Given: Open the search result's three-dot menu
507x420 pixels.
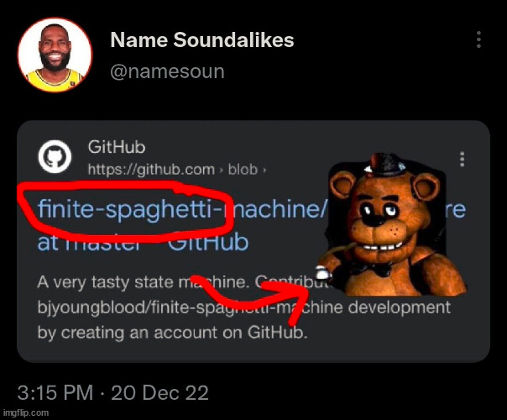Looking at the screenshot, I should (463, 160).
